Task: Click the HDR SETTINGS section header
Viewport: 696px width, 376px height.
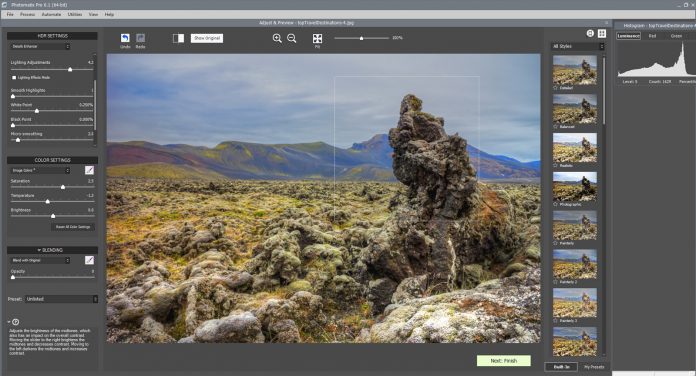Action: (x=52, y=36)
